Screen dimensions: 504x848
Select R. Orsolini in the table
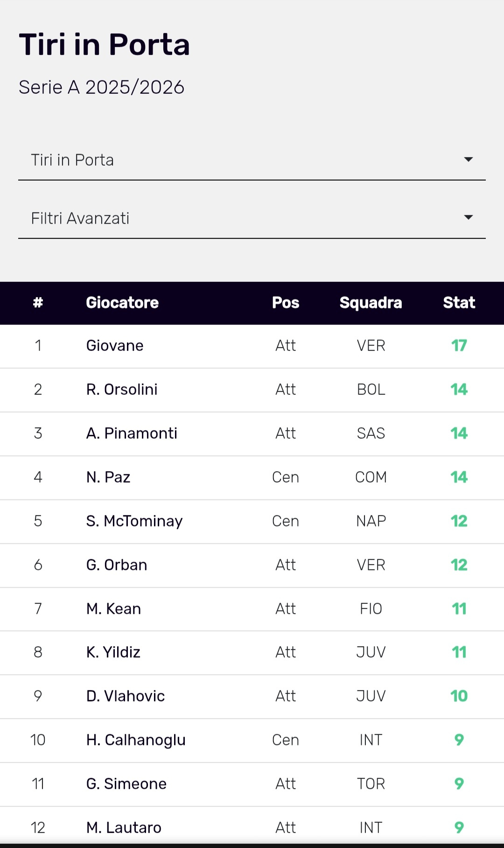click(x=122, y=390)
